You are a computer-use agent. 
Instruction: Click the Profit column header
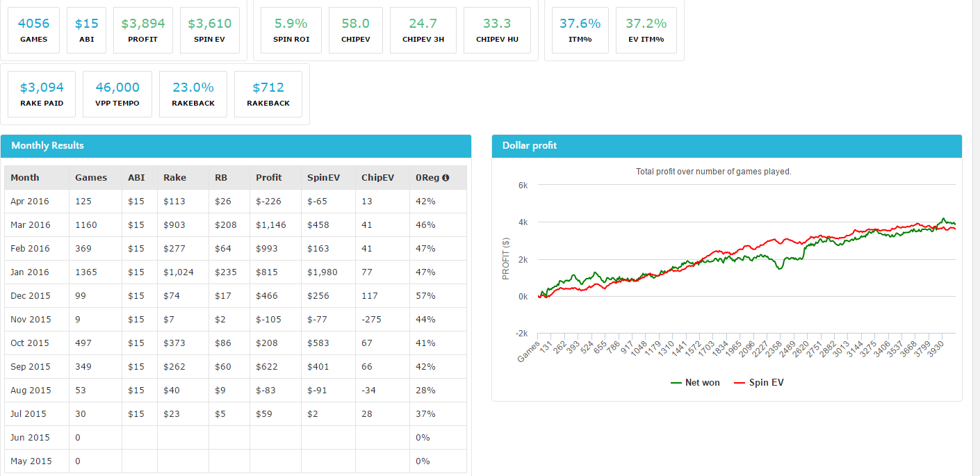(276, 178)
